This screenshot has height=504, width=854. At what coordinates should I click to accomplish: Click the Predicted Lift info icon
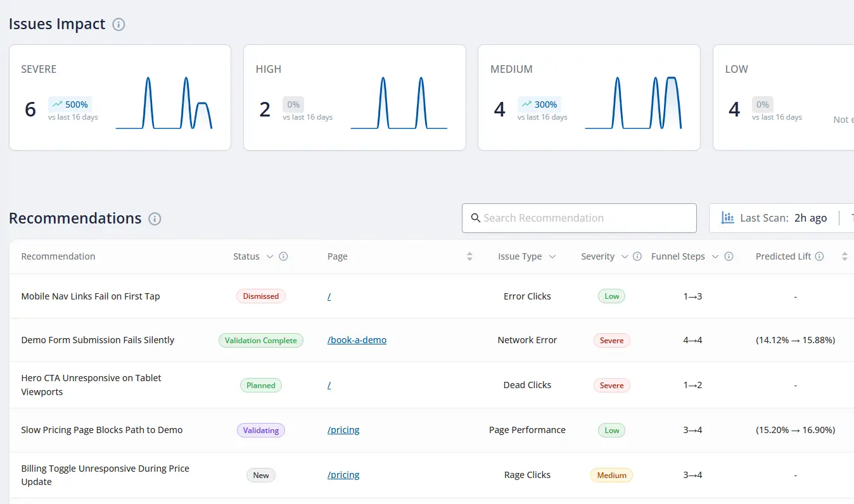pyautogui.click(x=819, y=256)
